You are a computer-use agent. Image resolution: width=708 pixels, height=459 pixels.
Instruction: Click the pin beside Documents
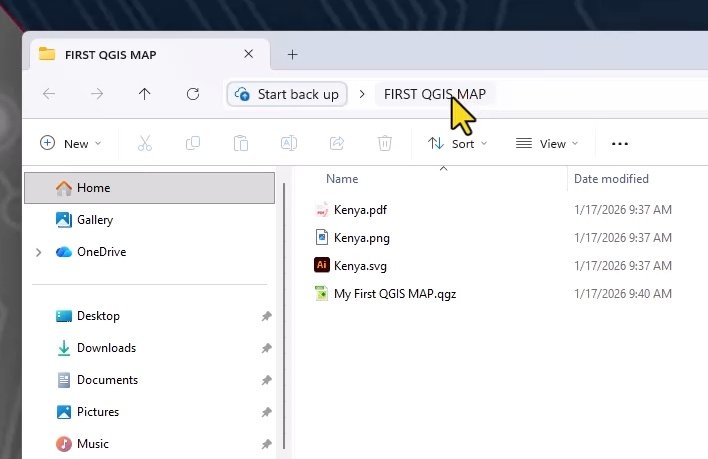[266, 380]
